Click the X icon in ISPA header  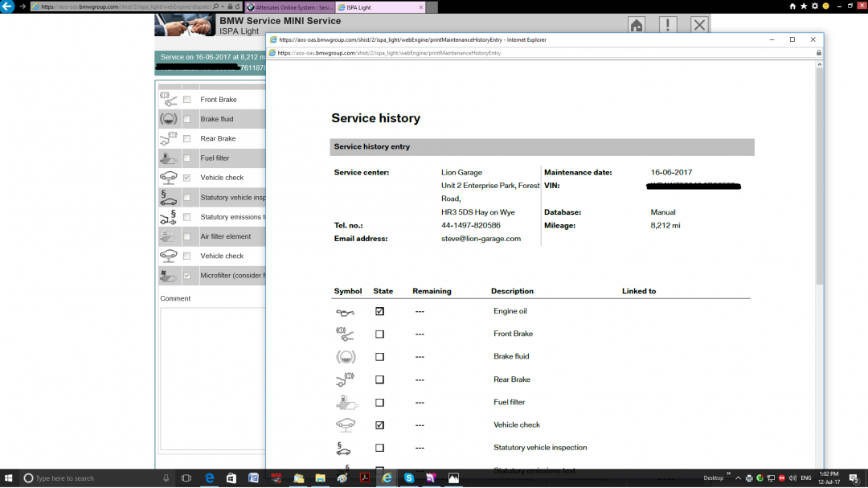[699, 25]
